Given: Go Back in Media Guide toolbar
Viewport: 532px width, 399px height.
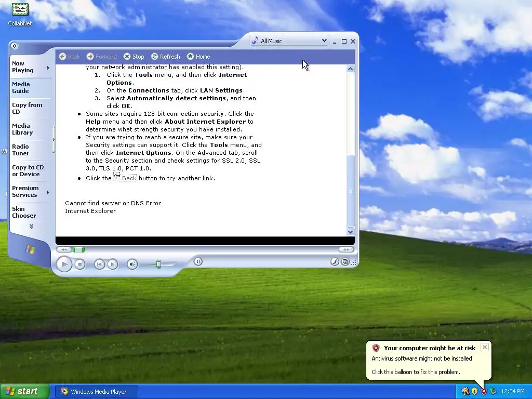Looking at the screenshot, I should 69,57.
